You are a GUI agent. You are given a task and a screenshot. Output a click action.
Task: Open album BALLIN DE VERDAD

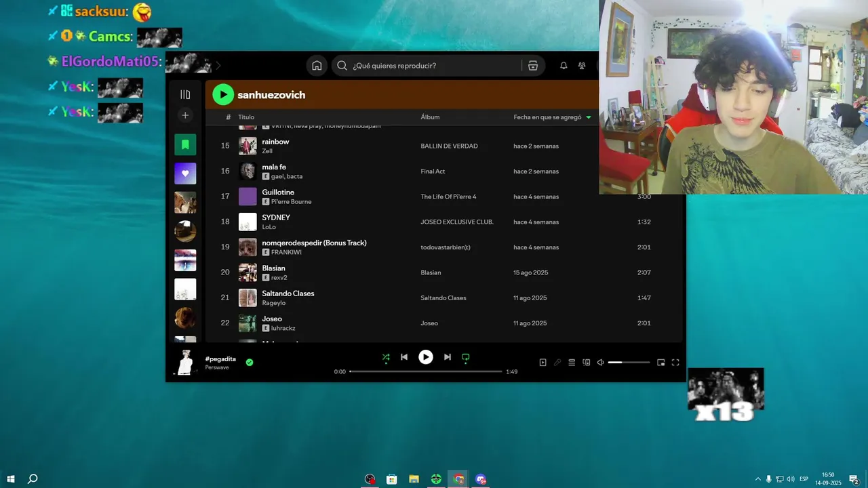(x=449, y=146)
